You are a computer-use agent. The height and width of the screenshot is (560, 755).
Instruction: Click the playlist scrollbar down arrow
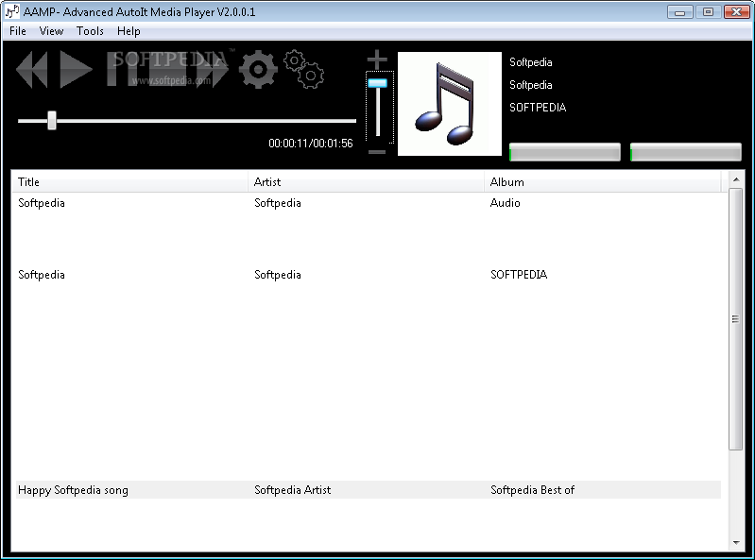coord(736,543)
